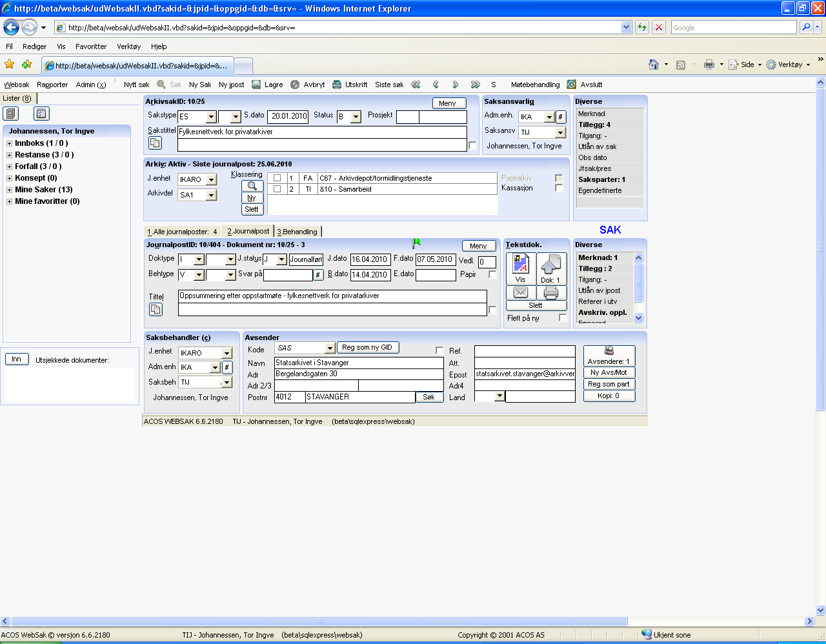This screenshot has height=644, width=826.
Task: Open the Admin (x) menu
Action: tap(91, 85)
